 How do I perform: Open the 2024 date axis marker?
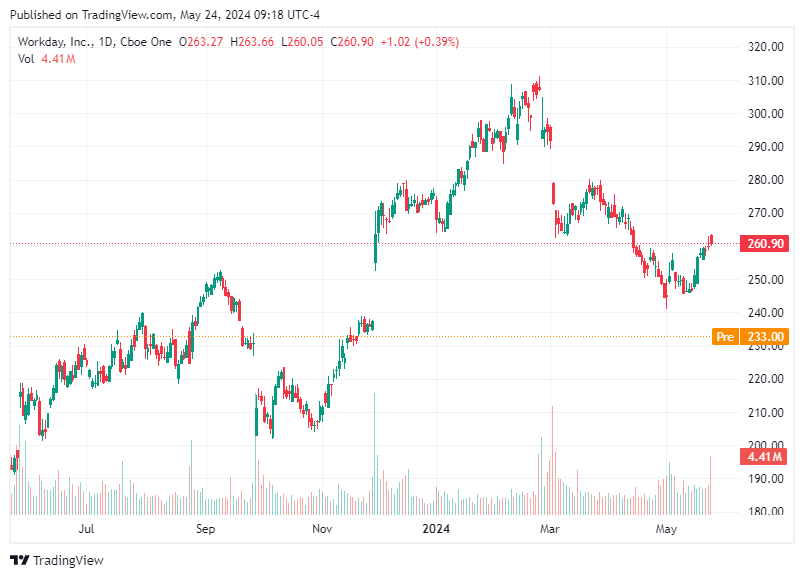coord(438,527)
